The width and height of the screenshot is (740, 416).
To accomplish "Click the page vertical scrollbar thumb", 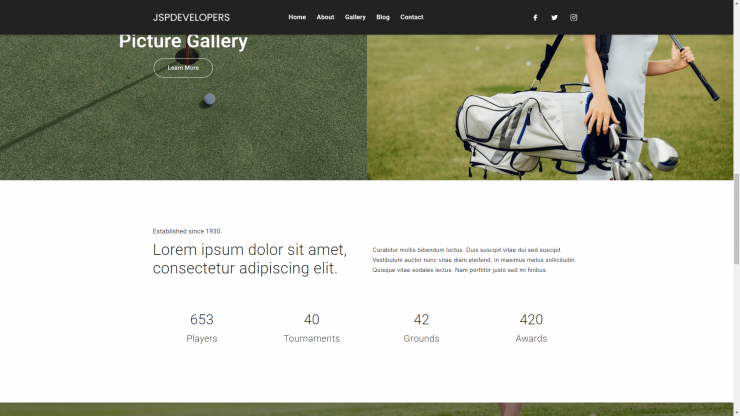I will [736, 219].
